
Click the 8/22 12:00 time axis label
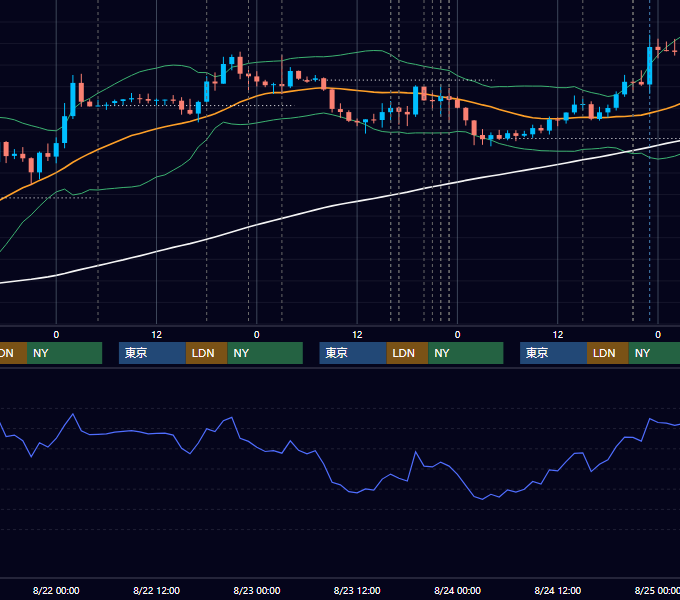coord(156,590)
